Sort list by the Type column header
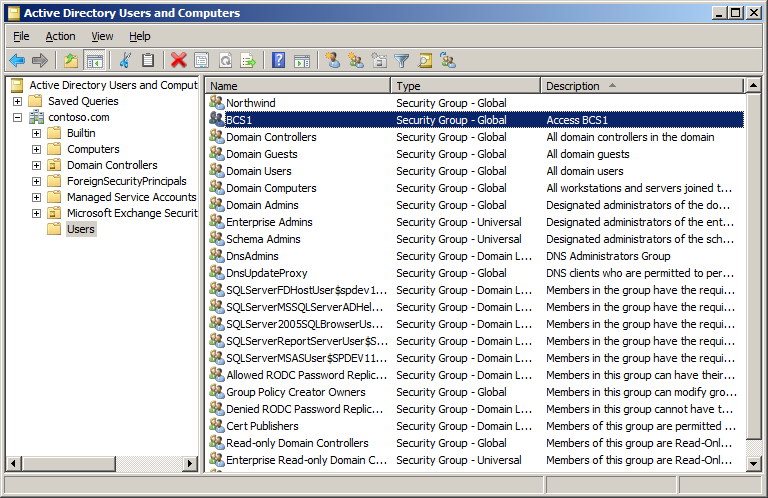 464,86
